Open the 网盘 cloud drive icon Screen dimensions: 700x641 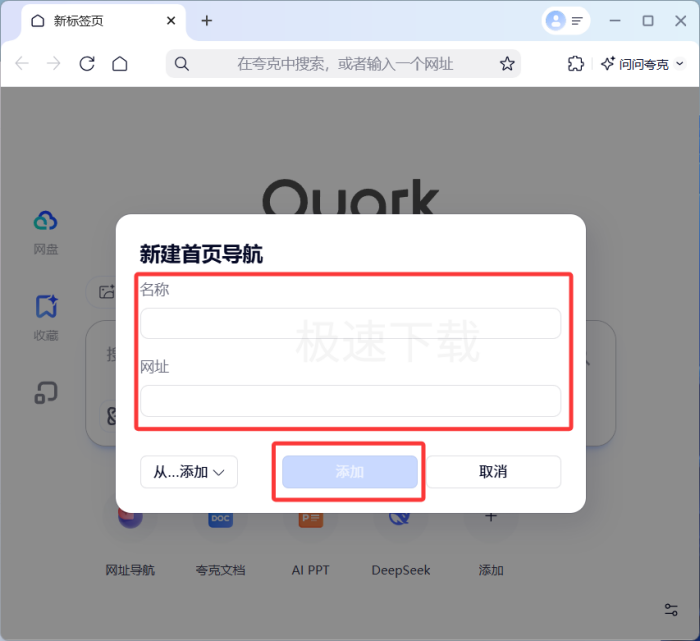point(46,221)
